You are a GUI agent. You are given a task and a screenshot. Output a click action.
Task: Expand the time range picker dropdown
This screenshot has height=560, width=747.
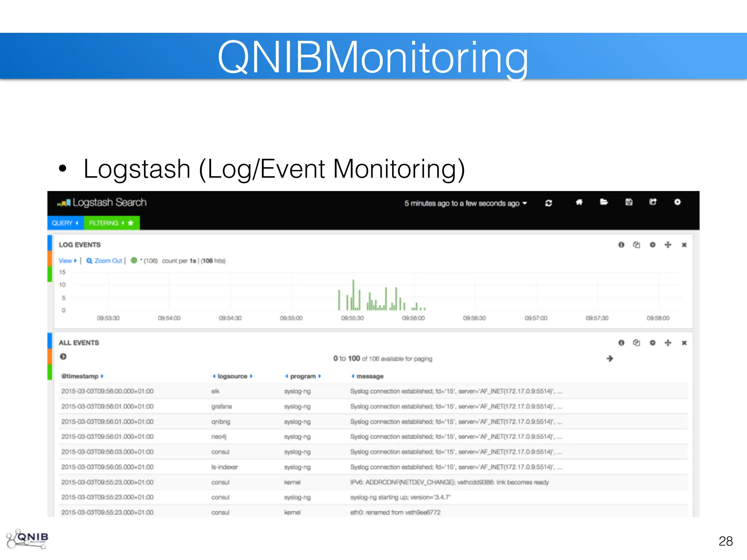point(465,203)
